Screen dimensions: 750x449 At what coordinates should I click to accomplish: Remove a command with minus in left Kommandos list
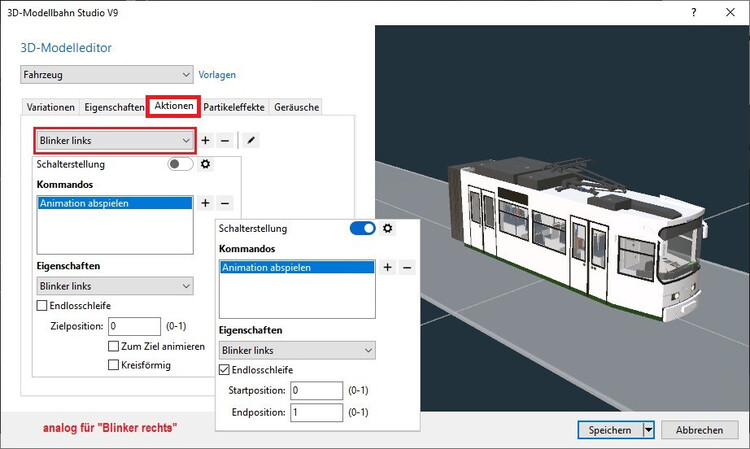point(225,203)
